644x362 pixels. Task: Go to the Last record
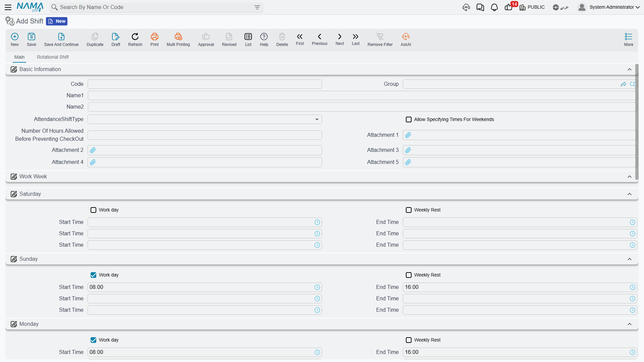point(356,39)
